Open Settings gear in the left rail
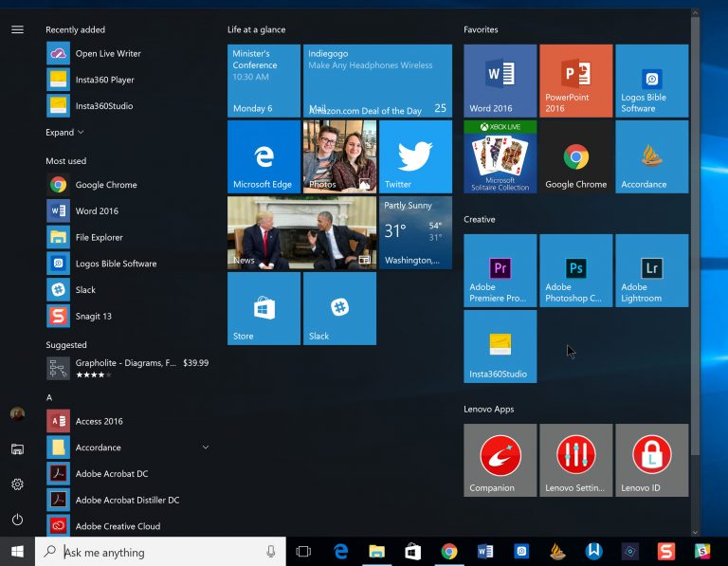728x566 pixels. (17, 484)
